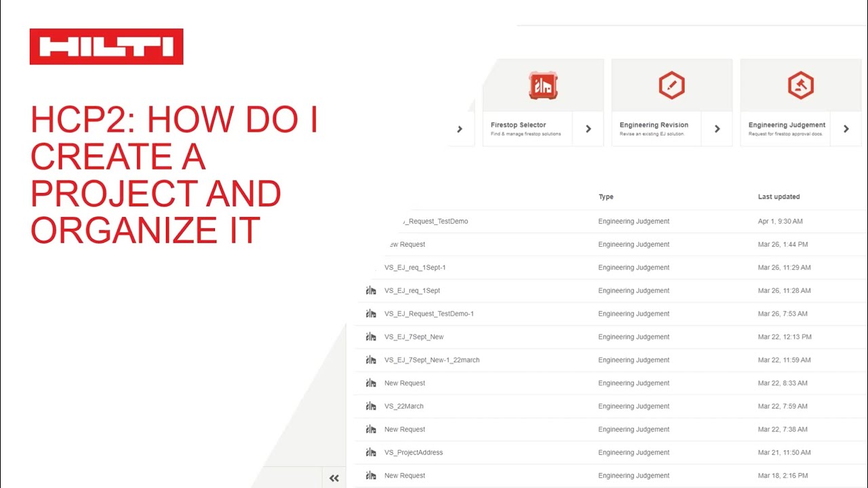Click the Firestop Selector tile icon
The height and width of the screenshot is (488, 868).
[x=542, y=86]
